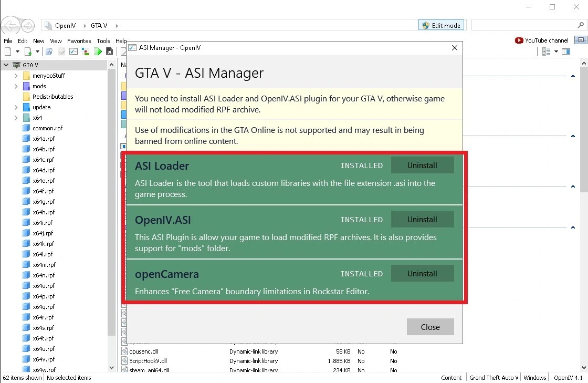Open the File menu

coord(8,41)
